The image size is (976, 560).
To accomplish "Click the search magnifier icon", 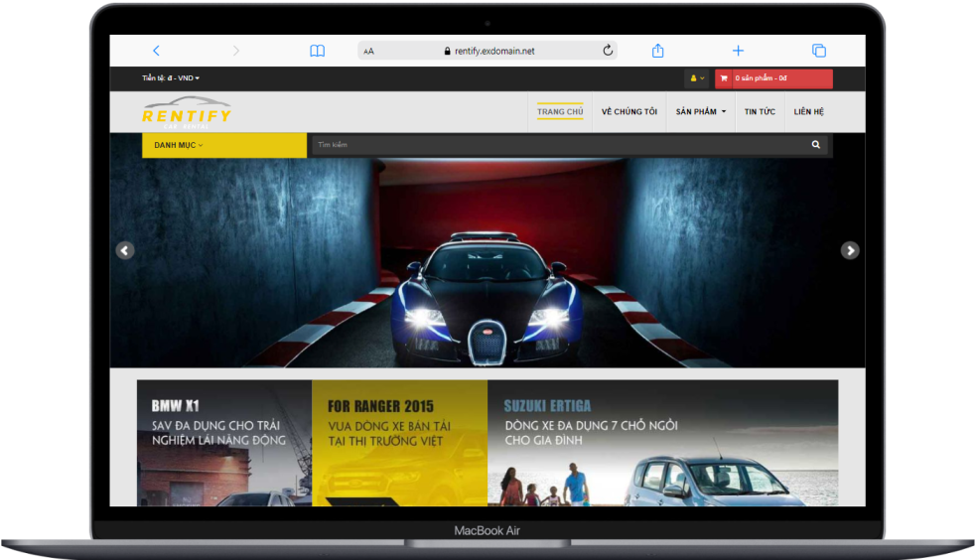I will coord(816,144).
